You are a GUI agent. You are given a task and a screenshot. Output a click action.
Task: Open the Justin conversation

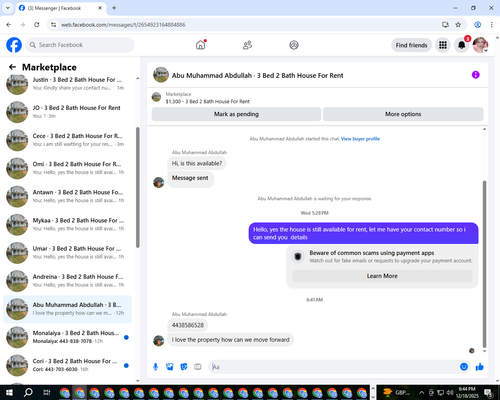click(68, 84)
